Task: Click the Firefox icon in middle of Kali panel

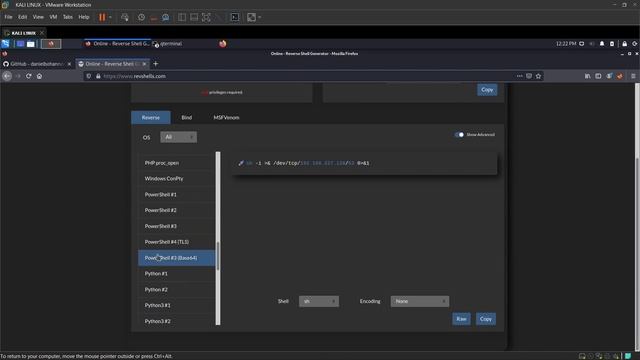Action: pos(222,44)
